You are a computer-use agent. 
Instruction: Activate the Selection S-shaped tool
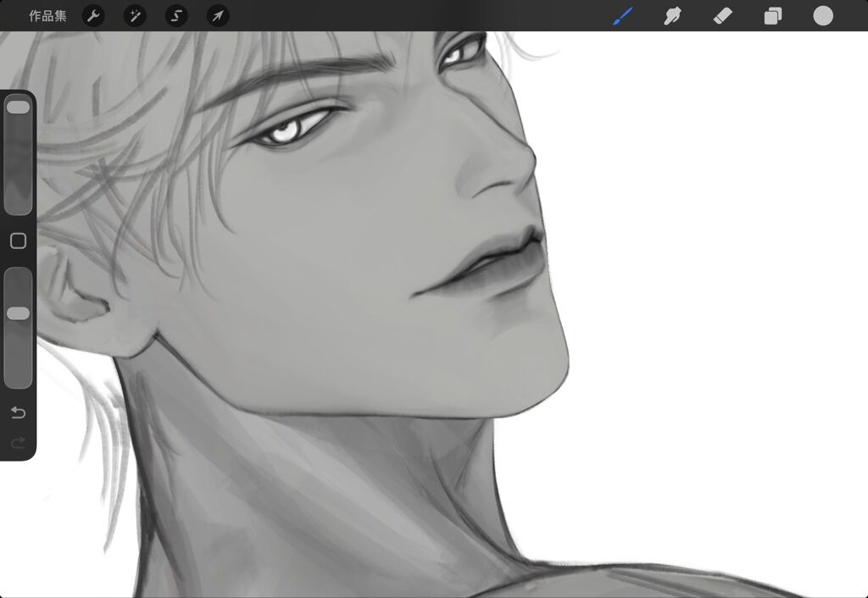pos(176,16)
